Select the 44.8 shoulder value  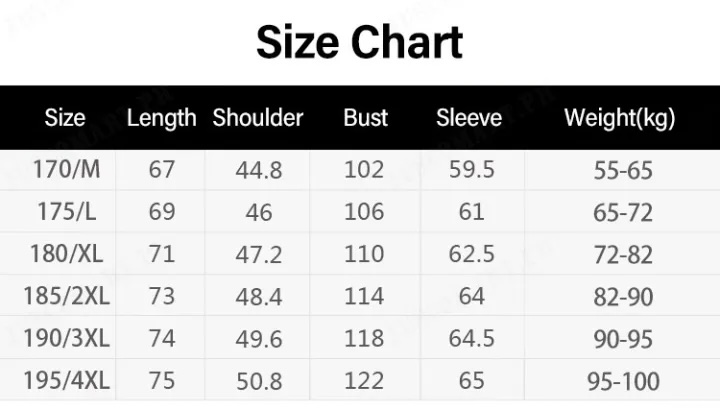[259, 170]
